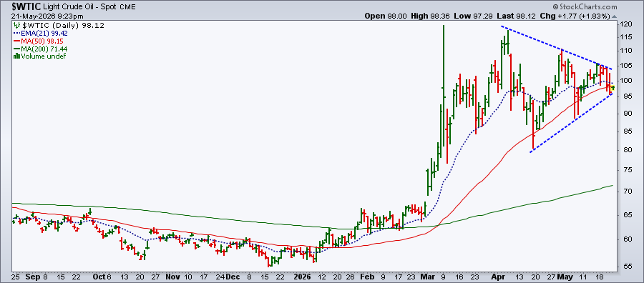Click the $WTIC ticker symbol title
Viewport: 644px width, 283px height.
[x=26, y=7]
